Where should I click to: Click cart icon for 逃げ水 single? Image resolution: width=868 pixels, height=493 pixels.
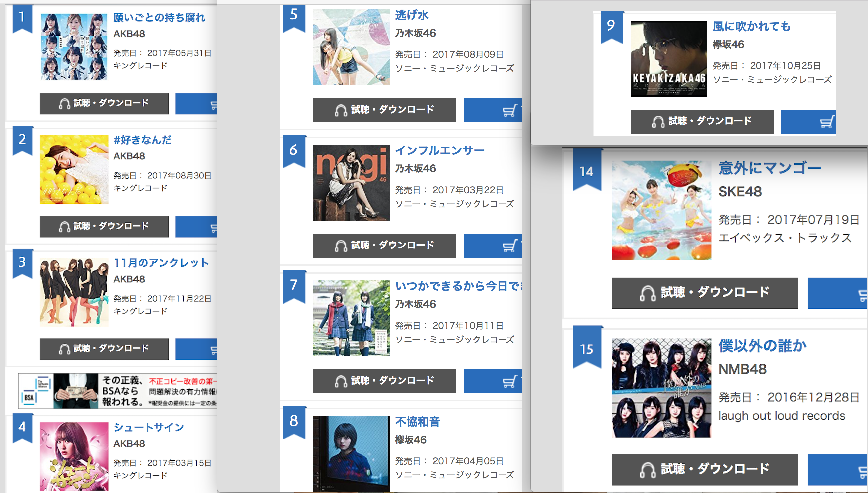510,110
